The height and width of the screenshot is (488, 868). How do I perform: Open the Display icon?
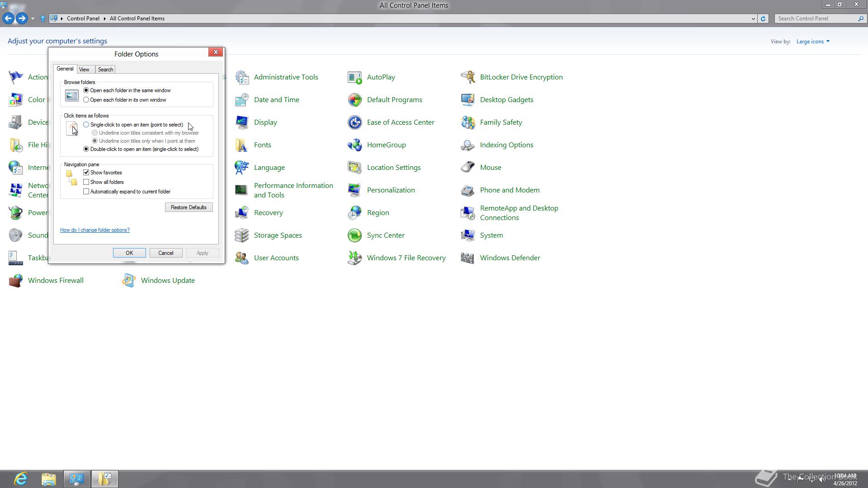pos(242,122)
